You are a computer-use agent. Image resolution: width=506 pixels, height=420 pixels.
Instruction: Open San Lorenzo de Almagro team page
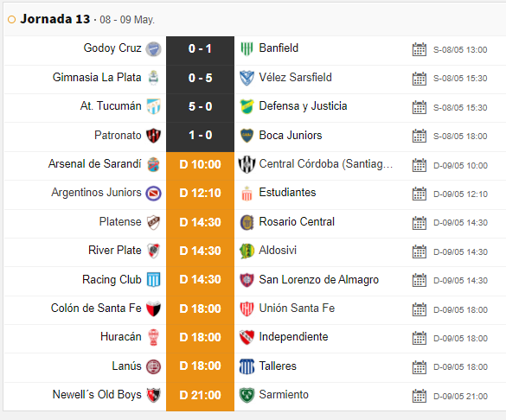tap(319, 279)
